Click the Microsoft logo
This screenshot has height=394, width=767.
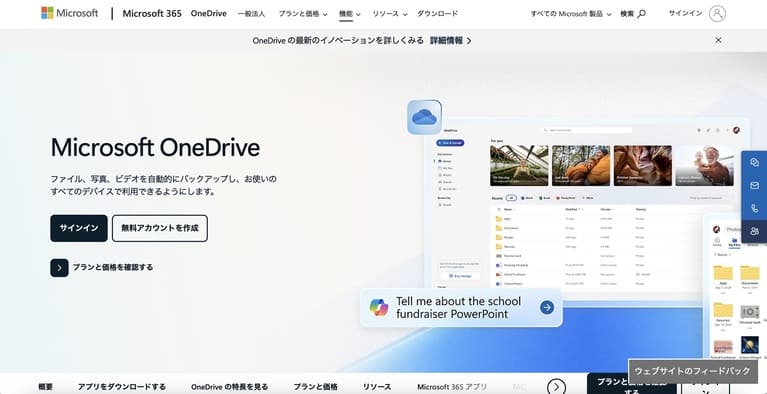coord(69,13)
